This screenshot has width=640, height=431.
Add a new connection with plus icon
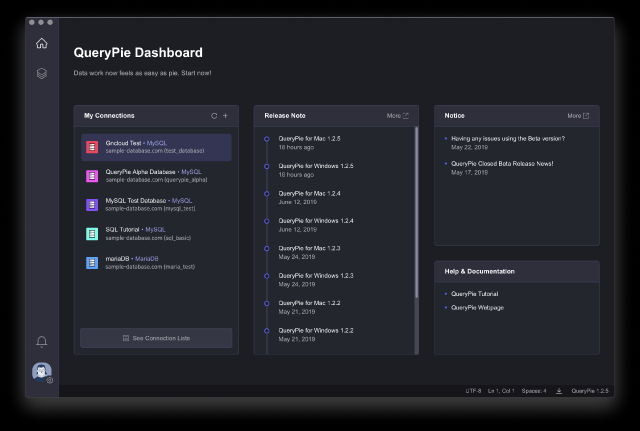pos(225,116)
